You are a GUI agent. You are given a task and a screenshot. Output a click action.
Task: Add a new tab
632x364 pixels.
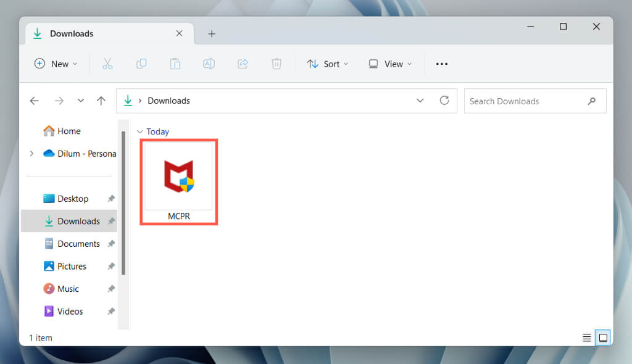pos(212,34)
